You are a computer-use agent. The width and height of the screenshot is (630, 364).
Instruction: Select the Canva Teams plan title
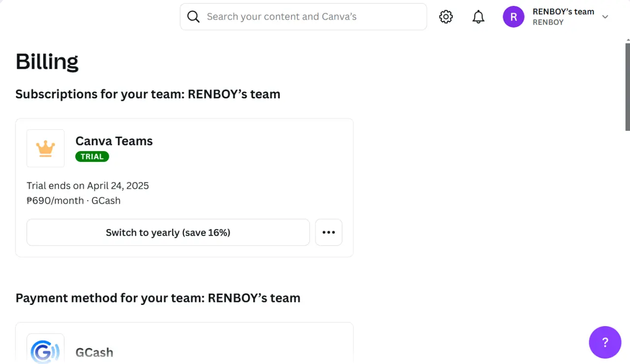pyautogui.click(x=114, y=141)
